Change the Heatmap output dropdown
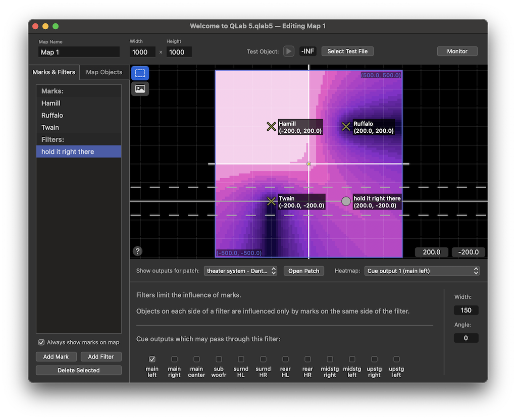This screenshot has width=516, height=420. 422,271
